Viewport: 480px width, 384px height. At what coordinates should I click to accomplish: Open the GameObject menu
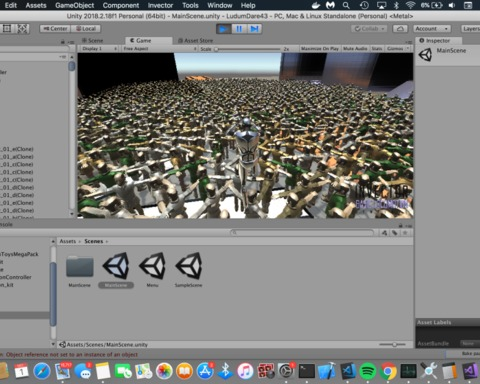click(x=75, y=5)
